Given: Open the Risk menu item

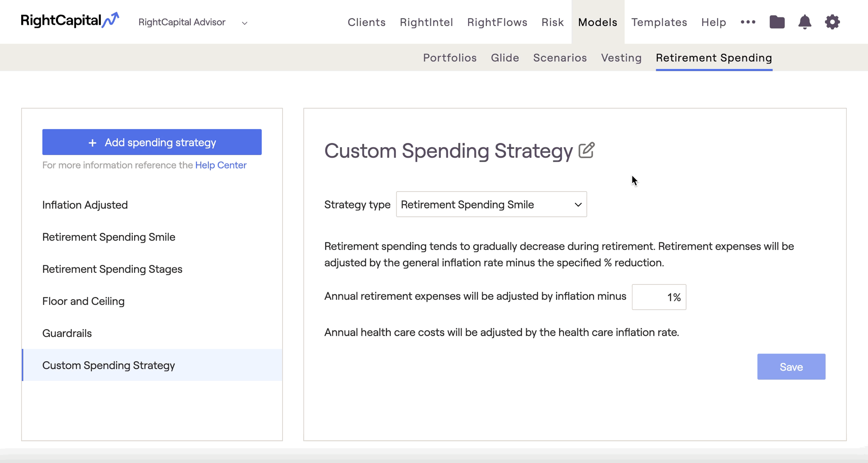Looking at the screenshot, I should tap(552, 22).
